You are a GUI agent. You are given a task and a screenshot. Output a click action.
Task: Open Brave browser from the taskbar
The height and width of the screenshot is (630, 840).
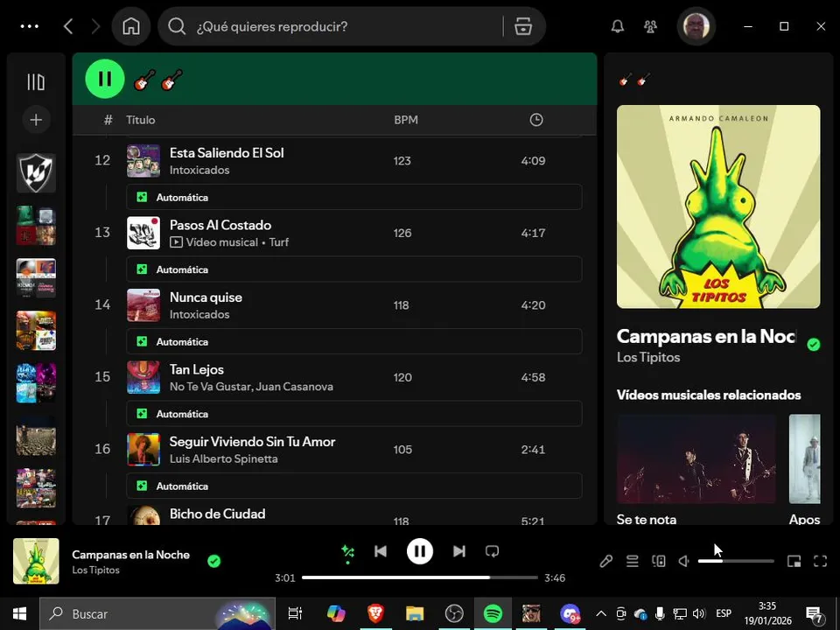tap(375, 614)
